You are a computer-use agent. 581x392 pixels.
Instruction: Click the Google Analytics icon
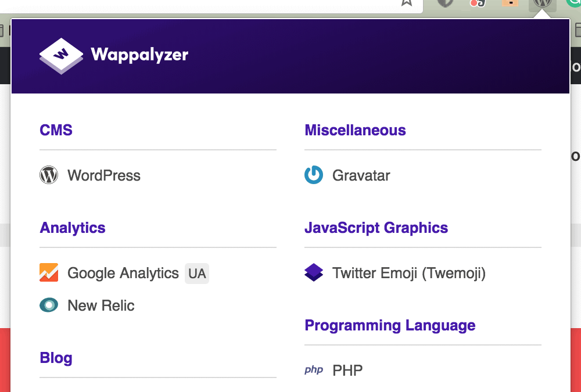point(49,273)
